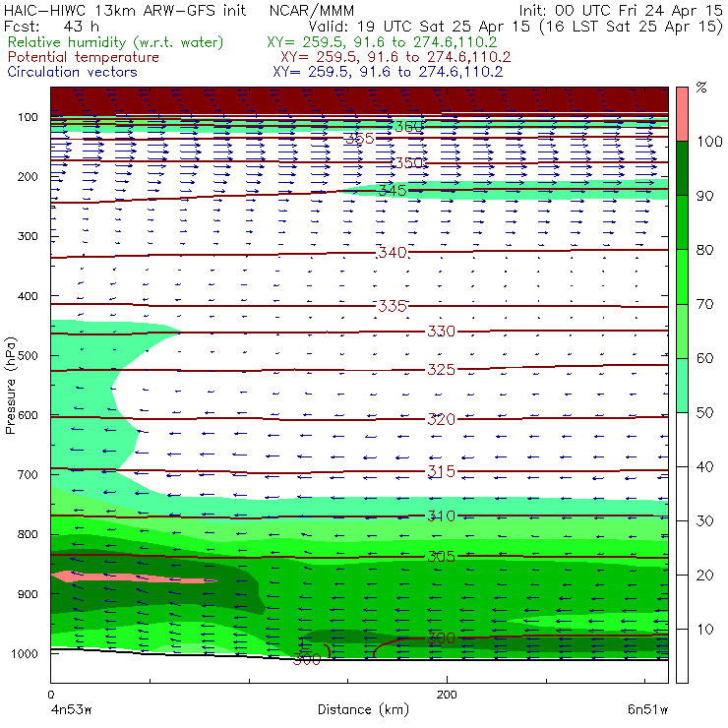Click the blue XY coordinates line

(388, 72)
